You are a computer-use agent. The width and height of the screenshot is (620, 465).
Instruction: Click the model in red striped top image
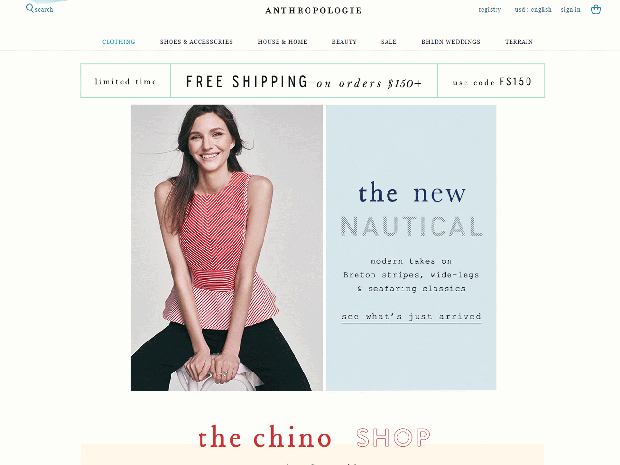[x=227, y=248]
